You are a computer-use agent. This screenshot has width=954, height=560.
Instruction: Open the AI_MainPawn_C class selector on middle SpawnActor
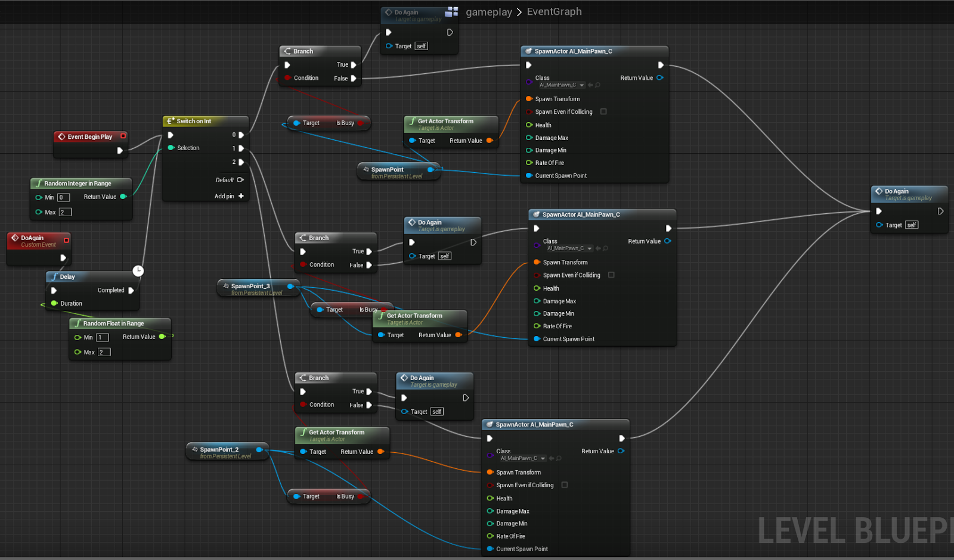(x=590, y=248)
